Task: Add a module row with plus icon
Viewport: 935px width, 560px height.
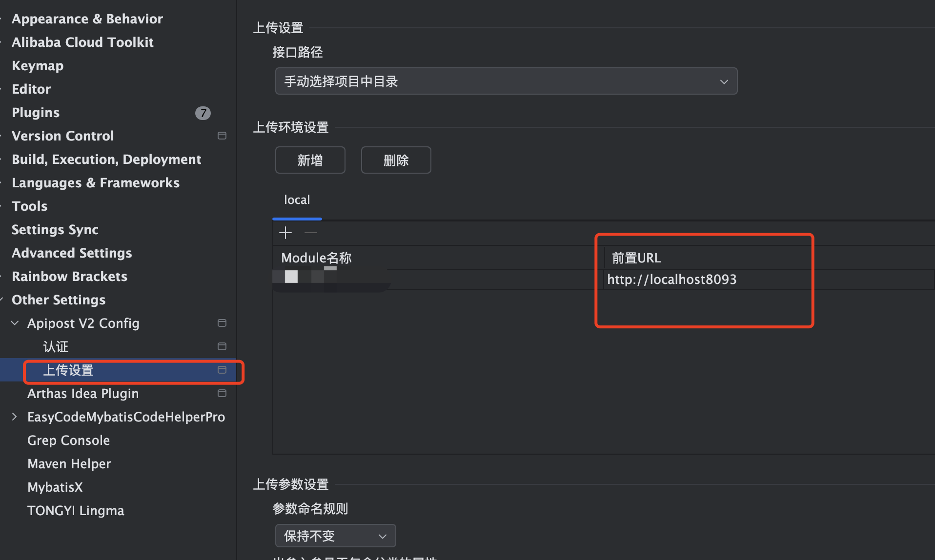Action: (285, 233)
